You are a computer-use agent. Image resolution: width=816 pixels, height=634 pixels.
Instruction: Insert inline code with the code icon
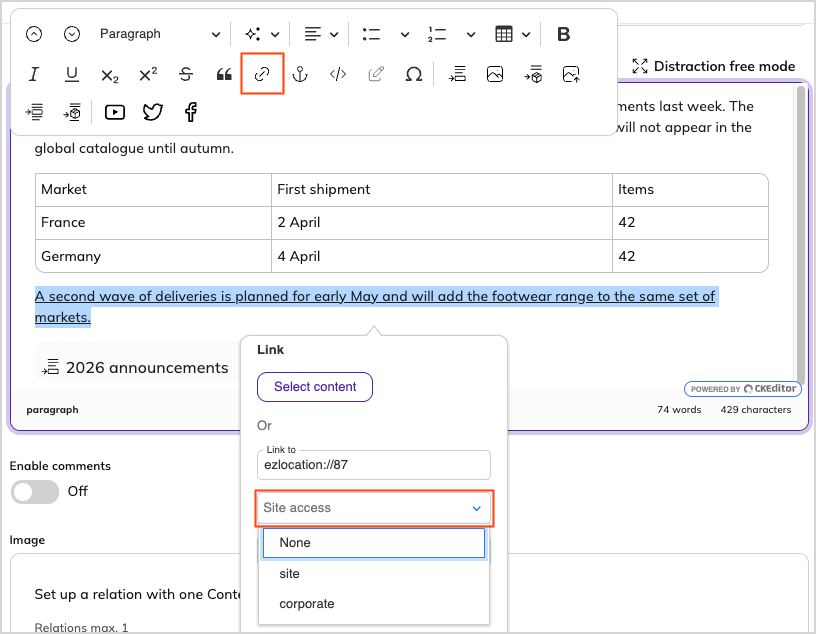338,74
